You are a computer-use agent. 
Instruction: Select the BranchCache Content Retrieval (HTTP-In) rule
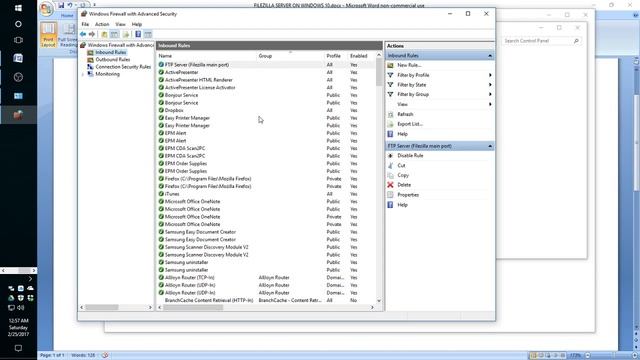(x=209, y=300)
